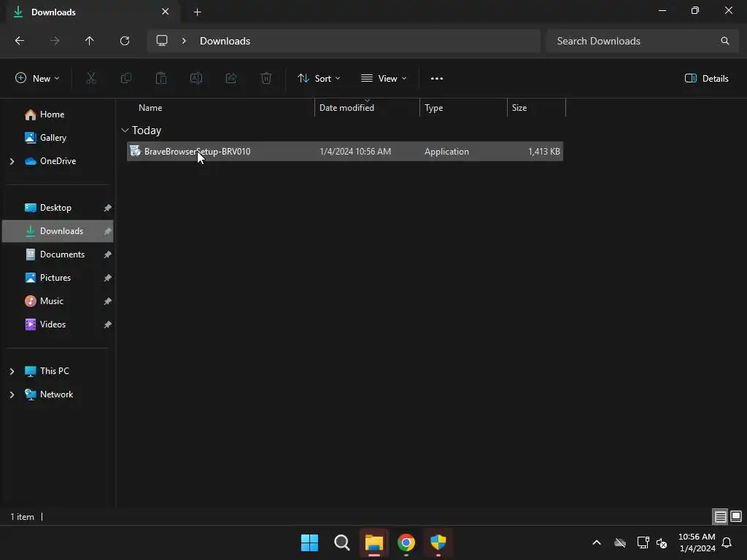Sort by Date modified column header
Screen dimensions: 747x560
coord(347,108)
